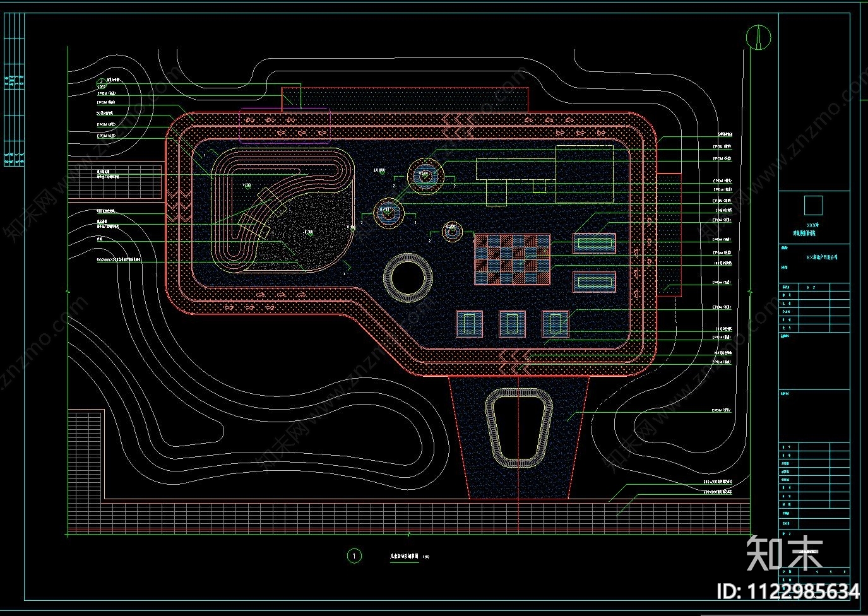
Task: Click the chevron arrows on bottom track segment
Action: (x=516, y=362)
